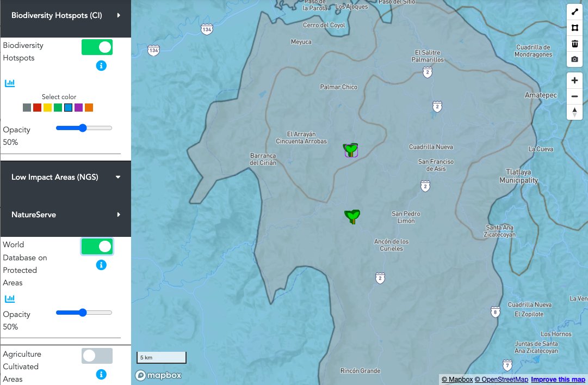Select the line drawing tool
The width and height of the screenshot is (588, 385).
pyautogui.click(x=574, y=12)
